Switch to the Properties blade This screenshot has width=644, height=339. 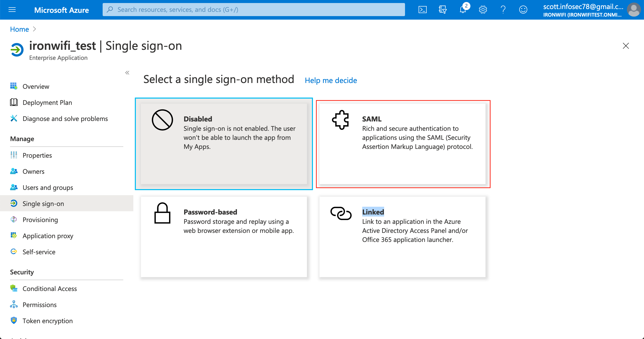(x=37, y=155)
